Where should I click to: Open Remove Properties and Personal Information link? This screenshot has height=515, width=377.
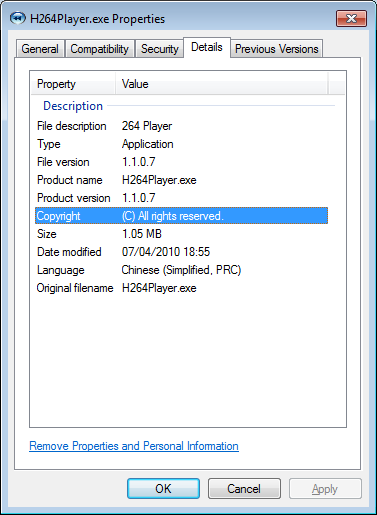point(134,446)
